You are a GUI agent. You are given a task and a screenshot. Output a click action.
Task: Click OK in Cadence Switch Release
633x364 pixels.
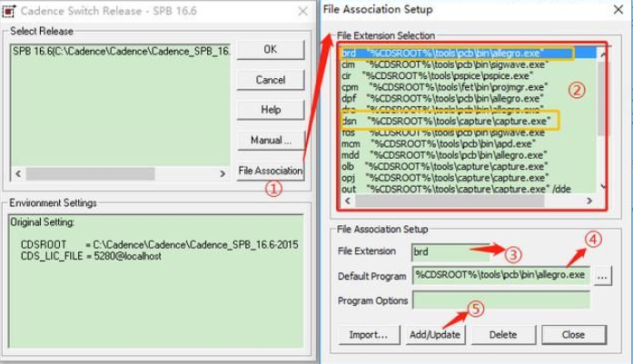point(270,50)
